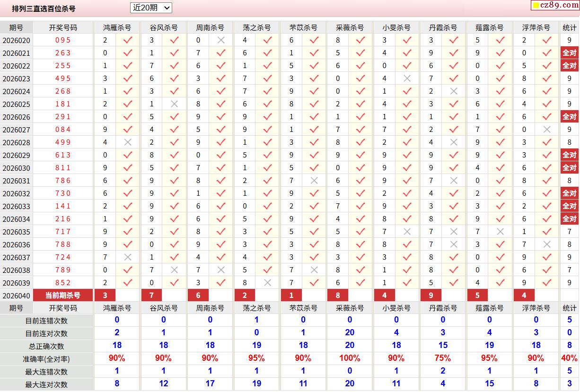Click the 排列三直选百位杀号 page title
The height and width of the screenshot is (392, 580).
(x=44, y=9)
